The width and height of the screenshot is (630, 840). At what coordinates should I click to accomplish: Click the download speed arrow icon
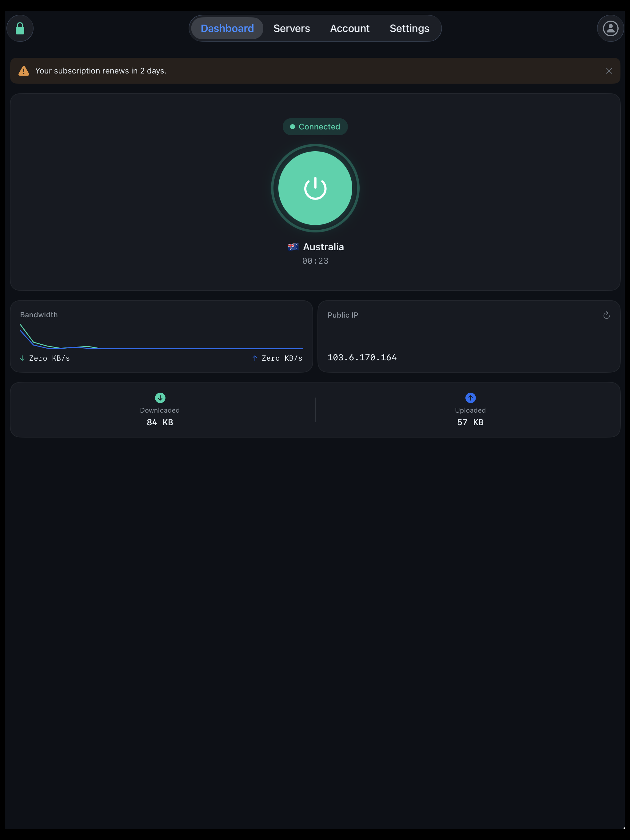[x=22, y=358]
